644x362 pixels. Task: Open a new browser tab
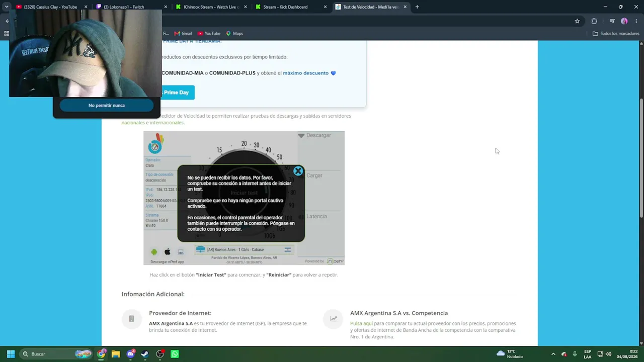tap(417, 7)
